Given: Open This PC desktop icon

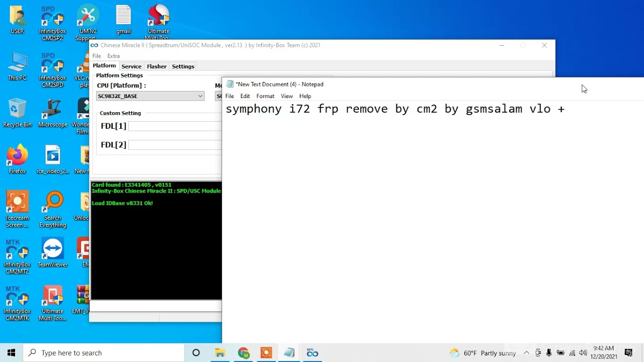Looking at the screenshot, I should tap(17, 66).
